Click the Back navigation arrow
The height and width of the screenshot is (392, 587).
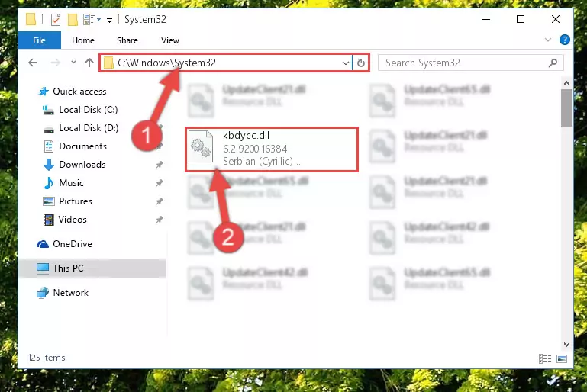point(33,63)
